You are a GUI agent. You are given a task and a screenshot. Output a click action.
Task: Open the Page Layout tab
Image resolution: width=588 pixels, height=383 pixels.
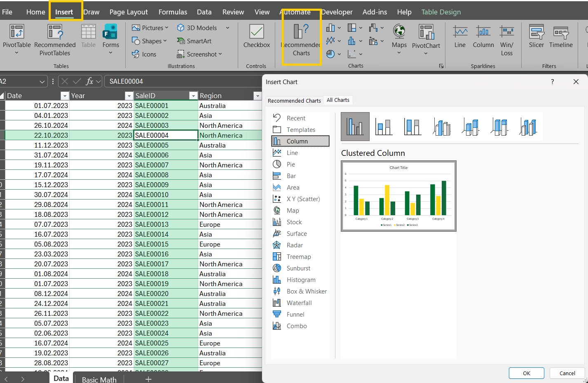point(129,12)
